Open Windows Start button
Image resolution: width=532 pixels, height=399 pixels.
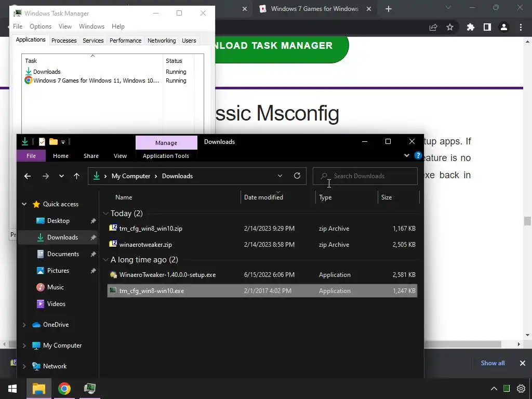[x=12, y=389]
